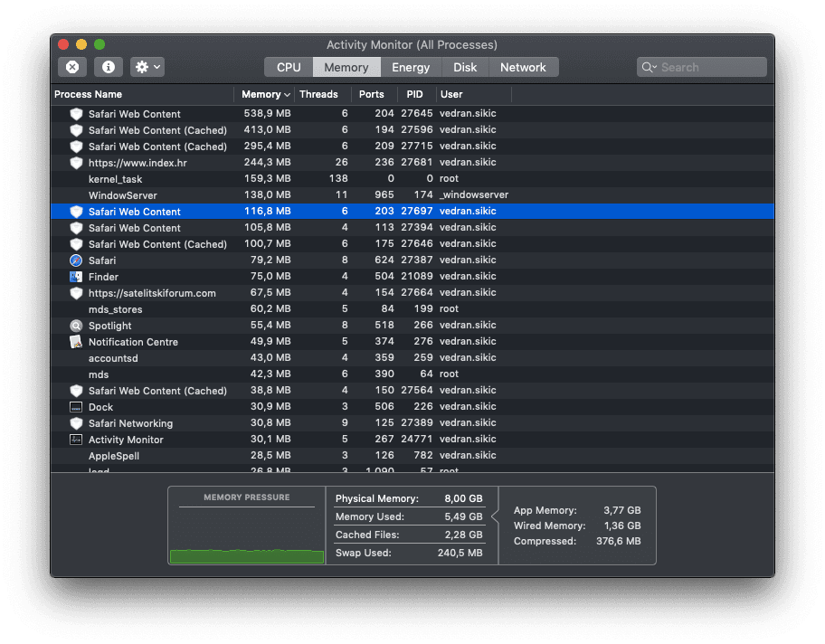This screenshot has height=644, width=825.
Task: Switch to the Energy tab
Action: point(411,67)
